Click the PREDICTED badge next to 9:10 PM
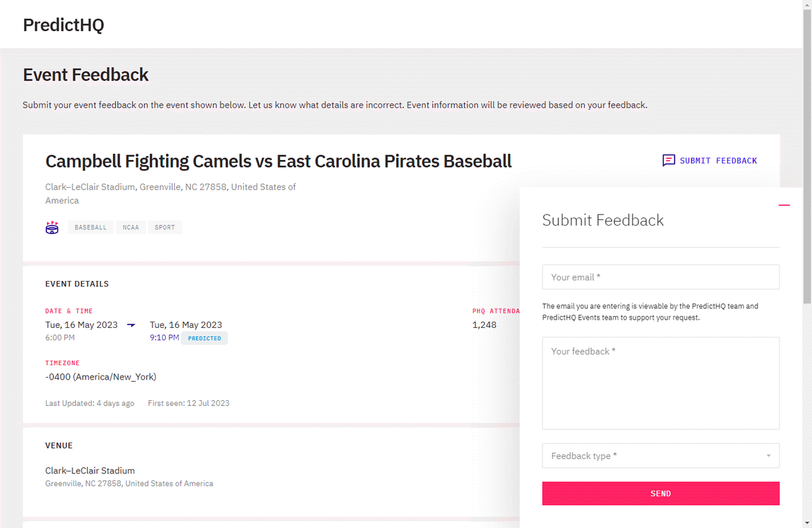The width and height of the screenshot is (812, 528). click(x=204, y=338)
